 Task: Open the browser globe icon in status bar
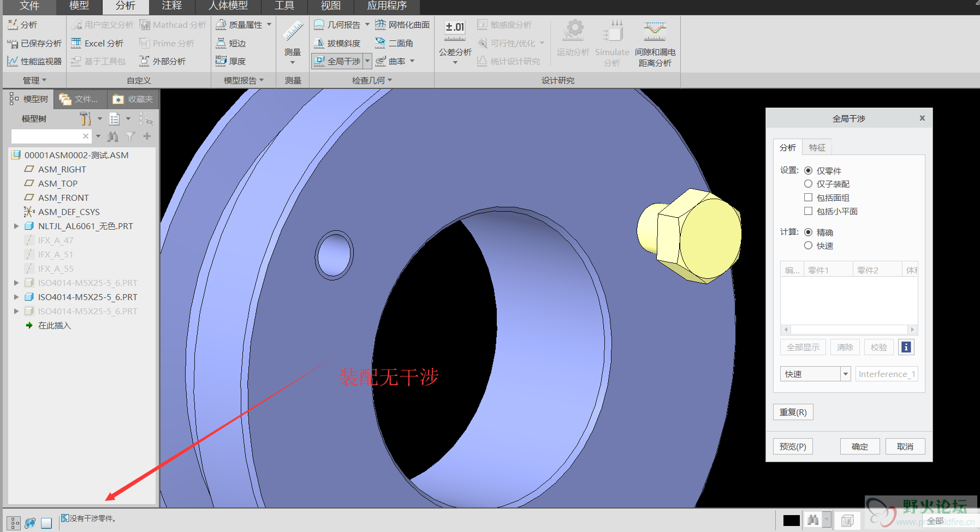pos(30,523)
